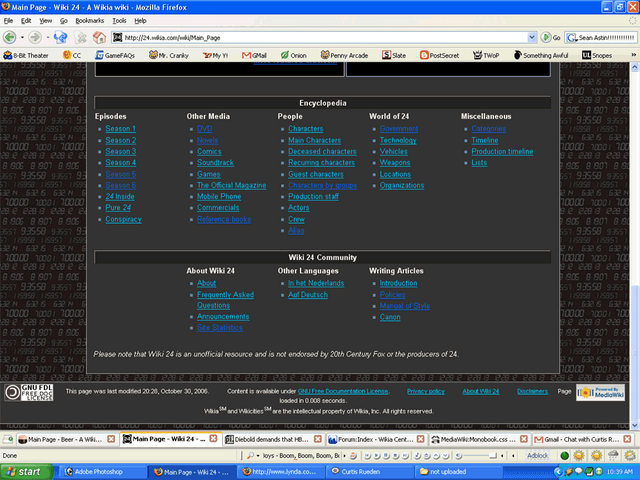Open the Something Awful bookmark
640x480 pixels.
pos(541,55)
